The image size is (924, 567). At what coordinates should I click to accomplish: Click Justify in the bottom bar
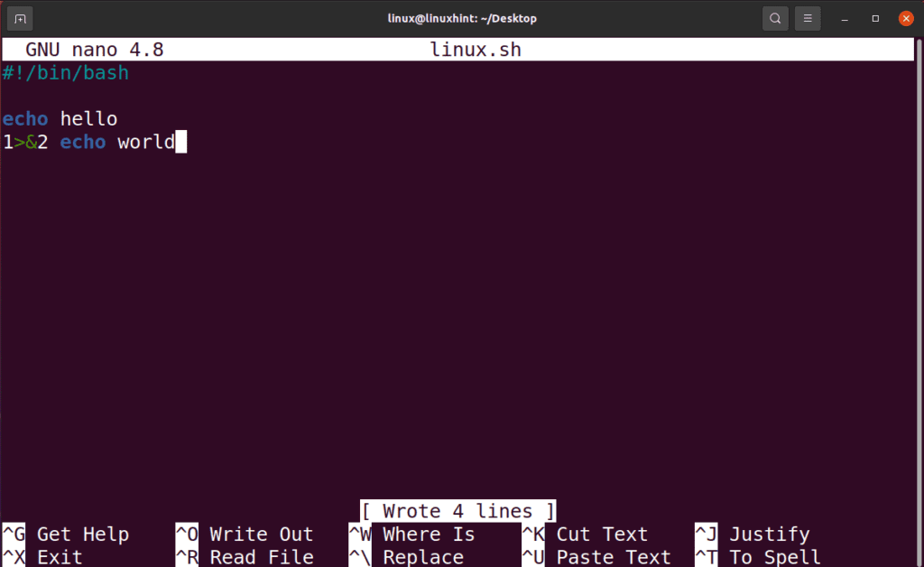pyautogui.click(x=769, y=534)
